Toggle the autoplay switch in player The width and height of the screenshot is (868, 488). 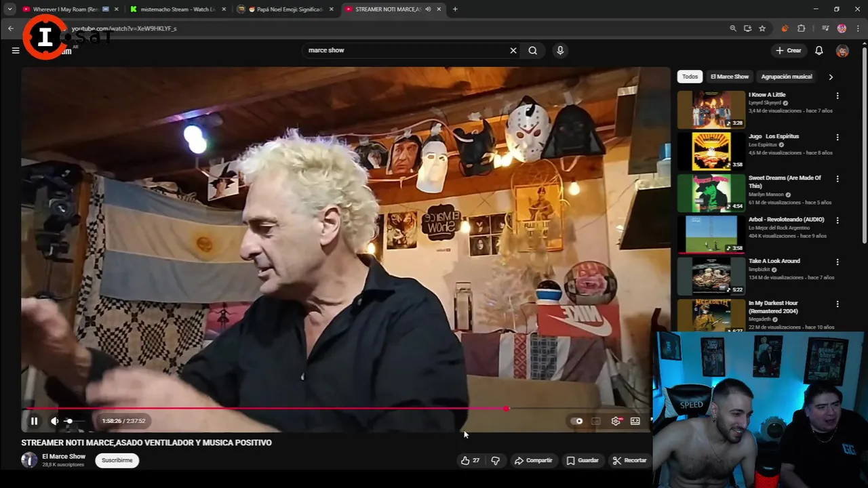tap(576, 421)
